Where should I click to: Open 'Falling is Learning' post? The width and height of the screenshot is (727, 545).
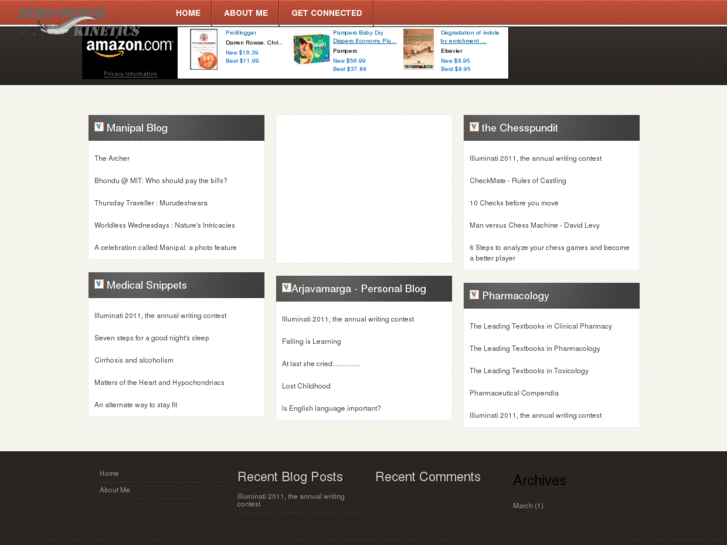pyautogui.click(x=312, y=341)
